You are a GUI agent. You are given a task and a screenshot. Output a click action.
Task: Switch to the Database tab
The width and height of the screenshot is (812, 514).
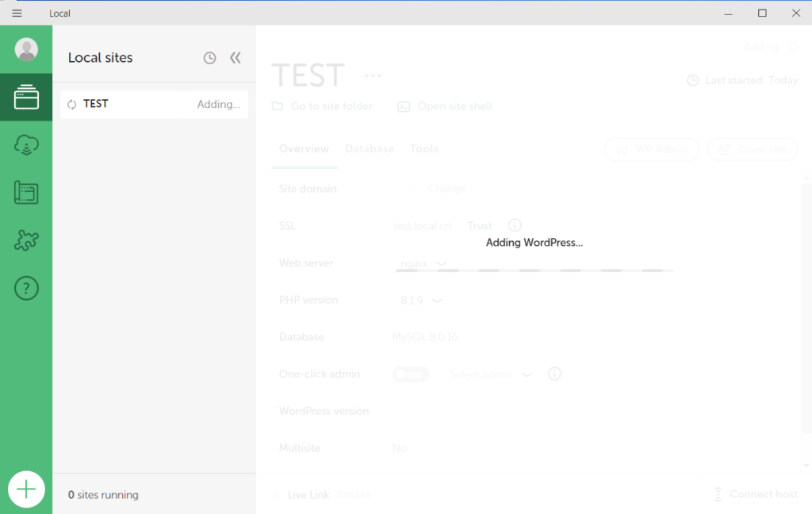370,148
